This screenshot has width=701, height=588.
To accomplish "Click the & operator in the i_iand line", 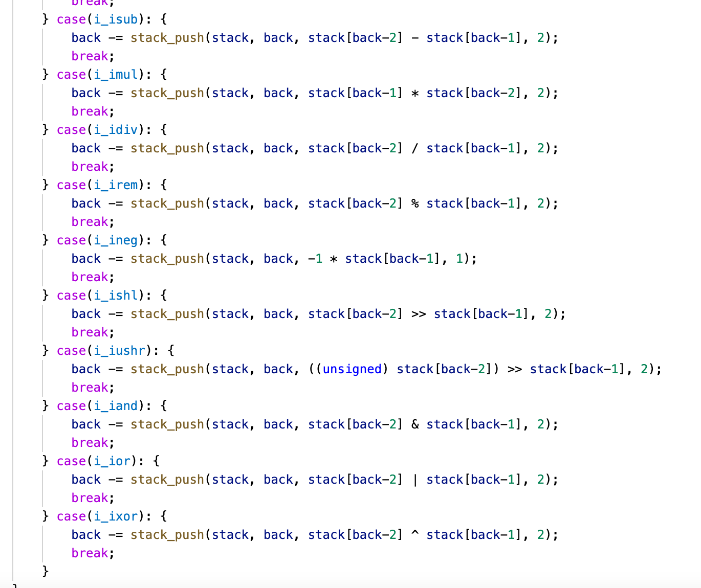I will pyautogui.click(x=415, y=424).
